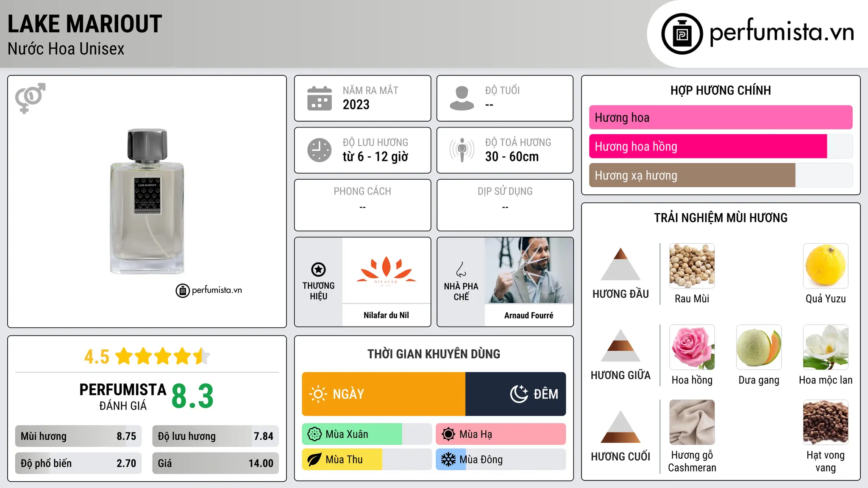The width and height of the screenshot is (868, 488).
Task: Click the autumn leaf icon
Action: [x=314, y=460]
